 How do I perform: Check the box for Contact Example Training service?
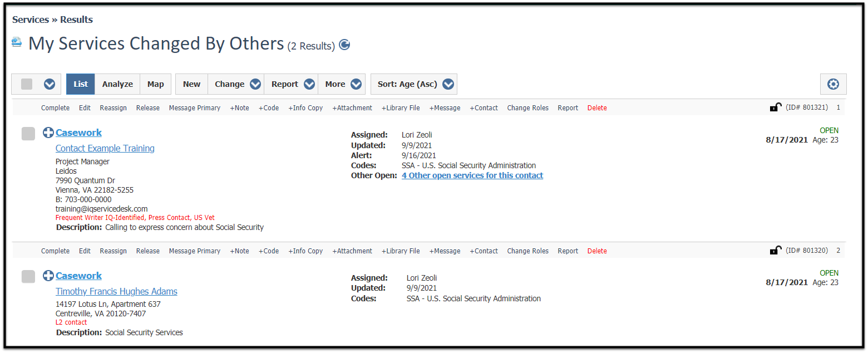28,134
